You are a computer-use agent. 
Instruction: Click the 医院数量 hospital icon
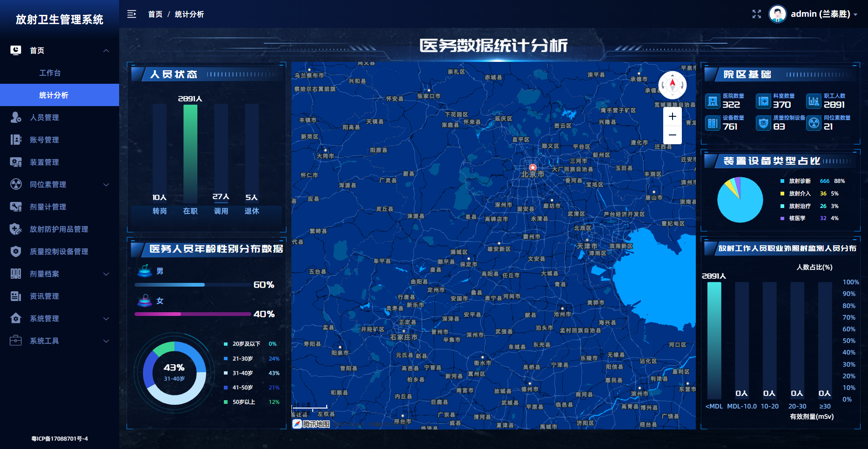pyautogui.click(x=712, y=101)
